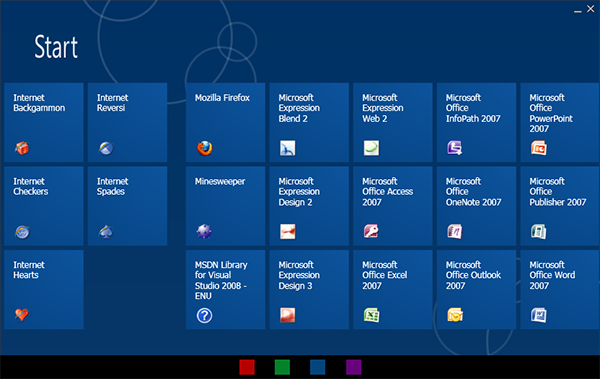Click the Office InfoPath 2007 icon
The height and width of the screenshot is (379, 600).
tap(455, 148)
